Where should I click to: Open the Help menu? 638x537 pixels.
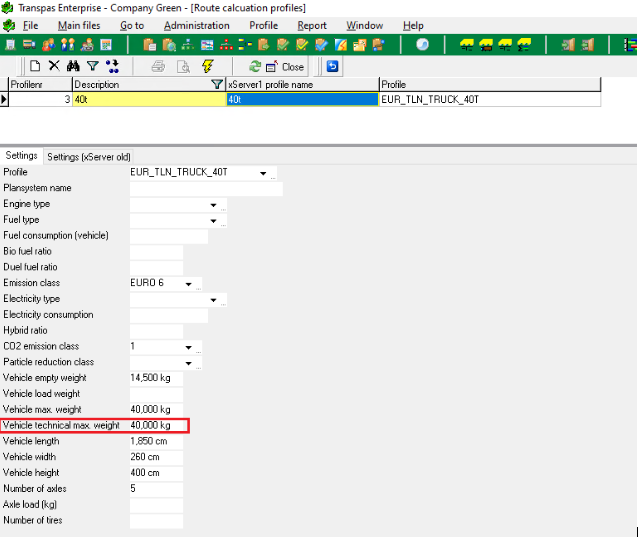pyautogui.click(x=413, y=26)
